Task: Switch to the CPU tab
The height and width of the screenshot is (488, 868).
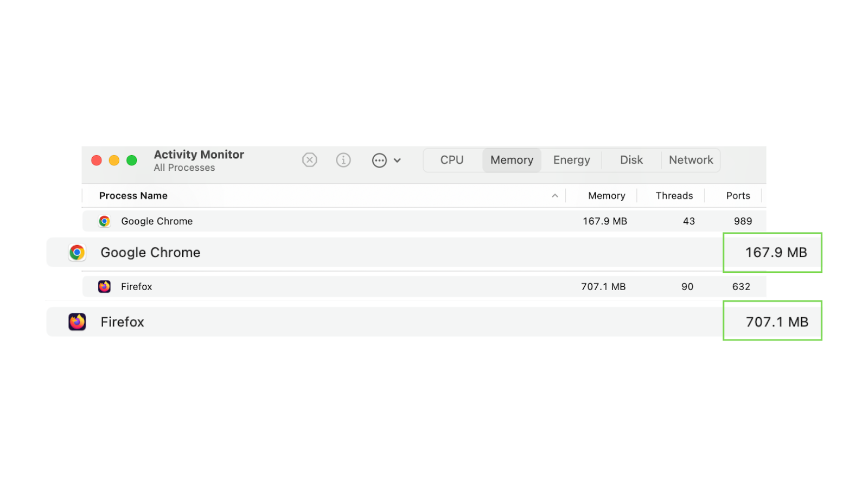Action: pyautogui.click(x=452, y=160)
